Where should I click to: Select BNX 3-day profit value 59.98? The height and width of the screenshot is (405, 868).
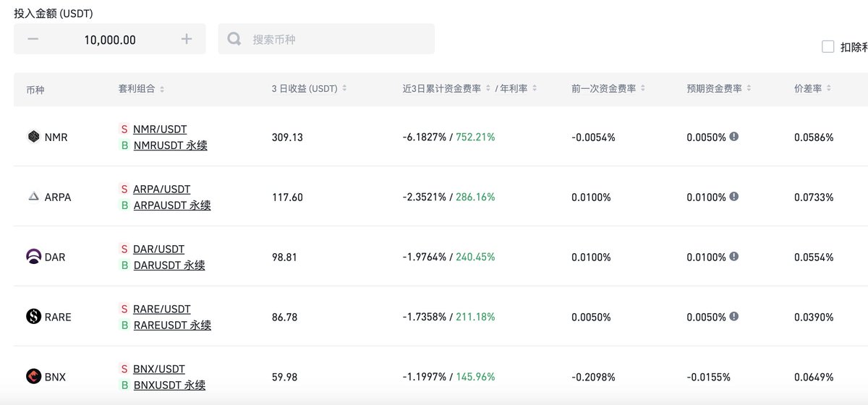point(284,377)
